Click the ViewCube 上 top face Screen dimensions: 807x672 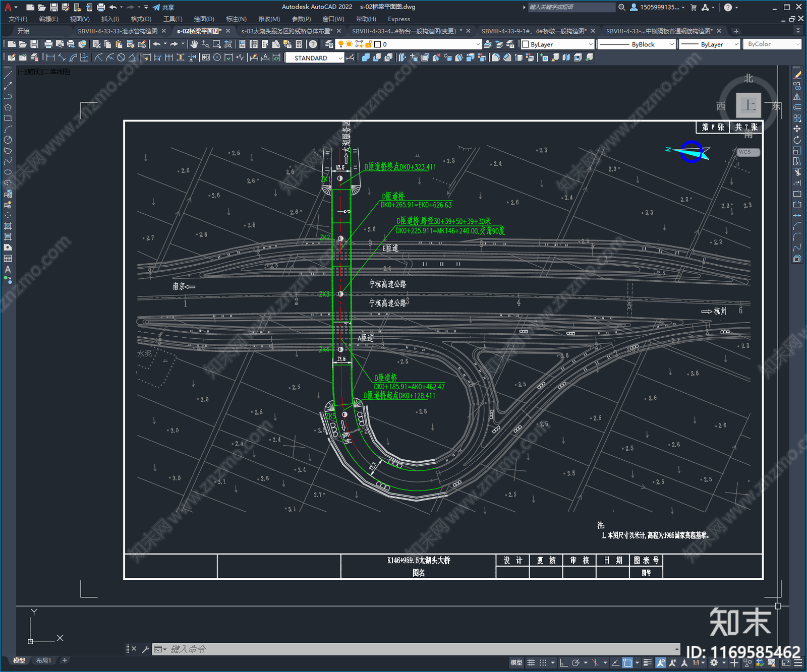click(748, 105)
